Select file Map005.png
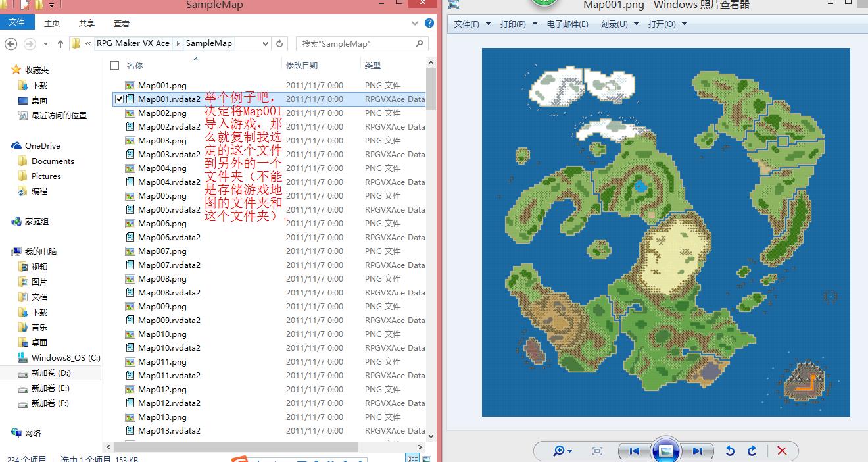The image size is (868, 462). [162, 195]
